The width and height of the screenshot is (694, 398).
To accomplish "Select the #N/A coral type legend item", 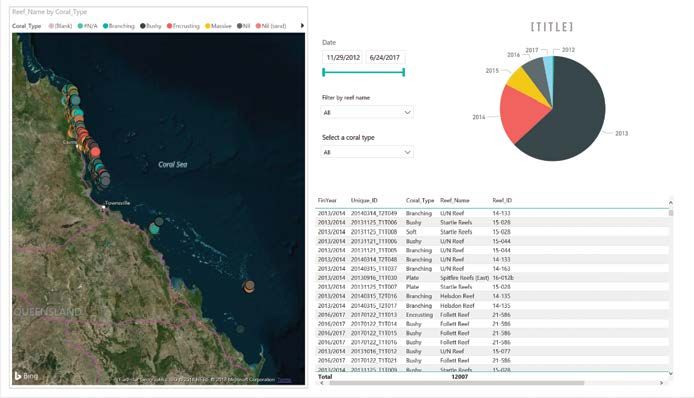I will pyautogui.click(x=87, y=26).
